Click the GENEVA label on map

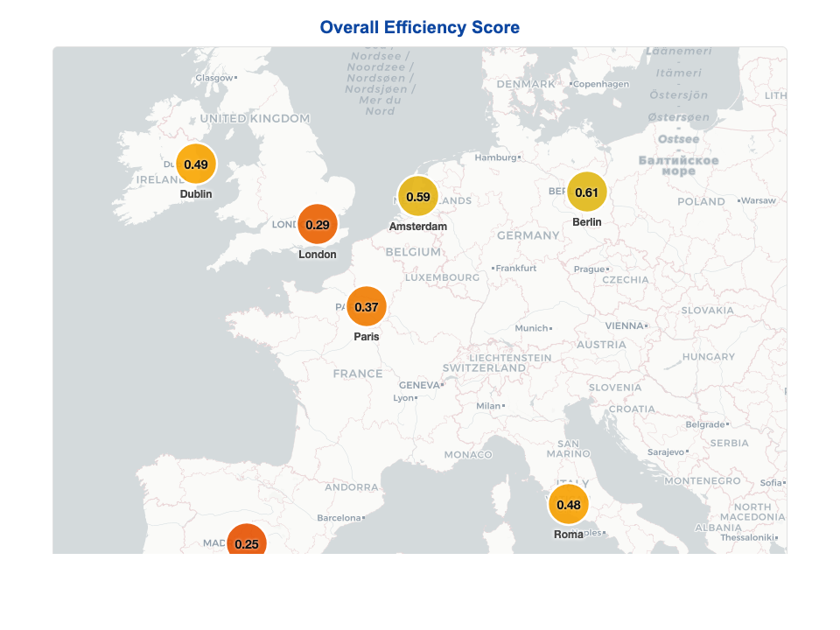pos(421,385)
